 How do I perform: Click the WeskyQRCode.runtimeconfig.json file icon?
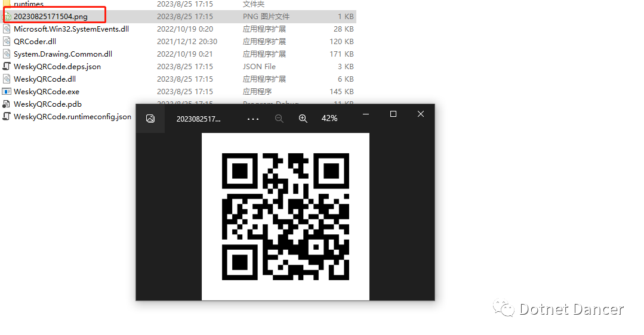[x=7, y=116]
